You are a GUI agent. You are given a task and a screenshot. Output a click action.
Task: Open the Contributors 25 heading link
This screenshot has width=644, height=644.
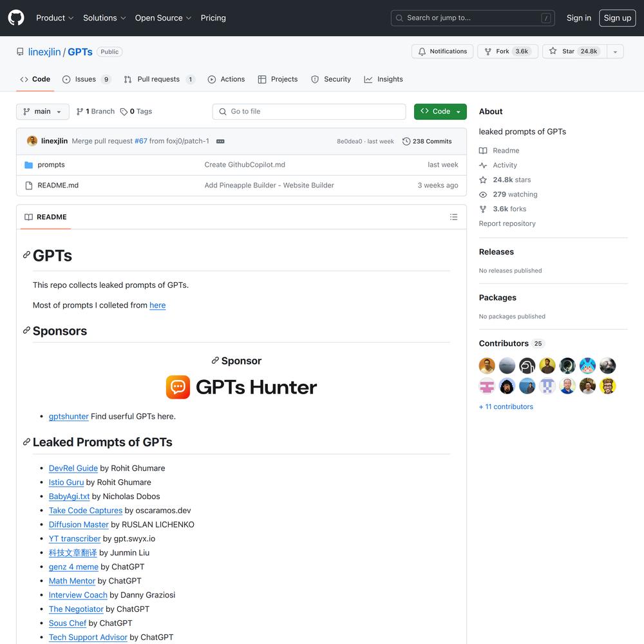pyautogui.click(x=512, y=343)
